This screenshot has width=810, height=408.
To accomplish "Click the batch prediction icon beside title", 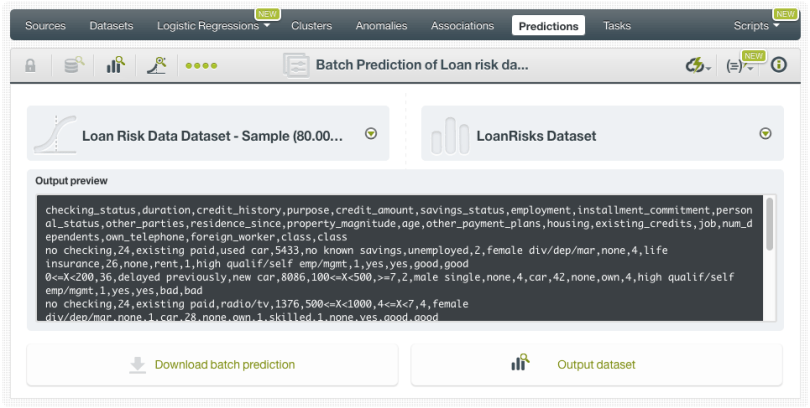I will tap(296, 65).
